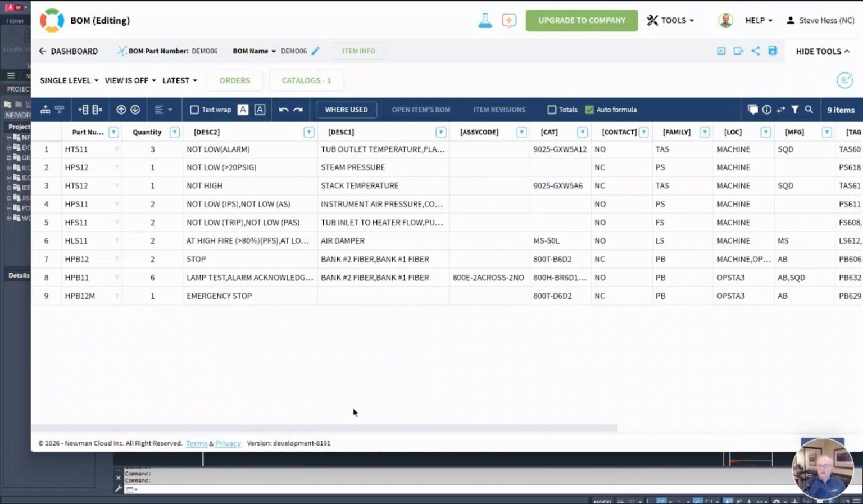Open the AI sparkle chat icon
The image size is (863, 504).
pos(509,20)
